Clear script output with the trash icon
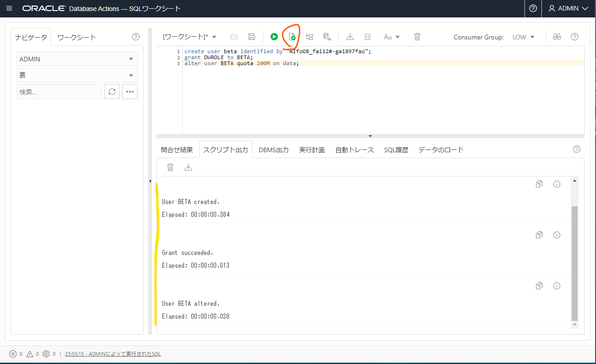 (170, 167)
